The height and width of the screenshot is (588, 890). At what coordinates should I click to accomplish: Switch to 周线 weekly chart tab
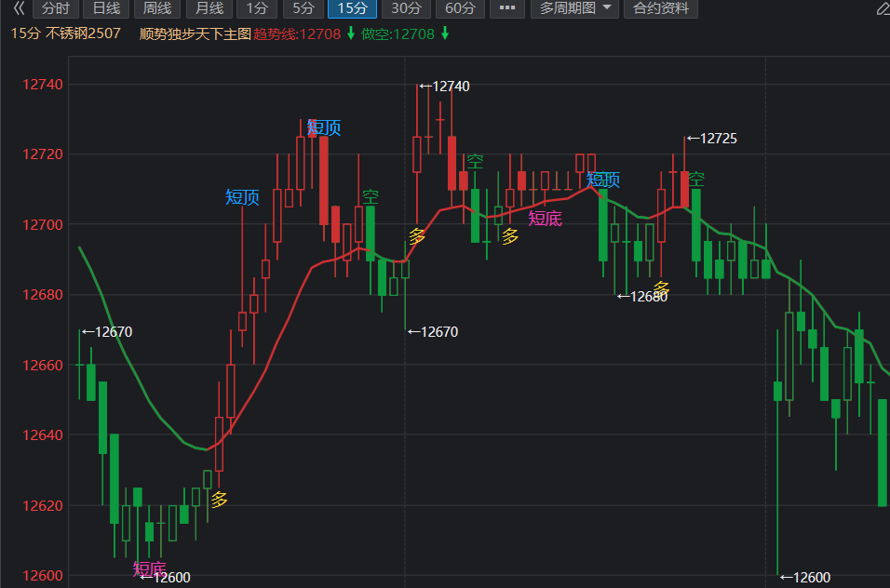point(157,8)
